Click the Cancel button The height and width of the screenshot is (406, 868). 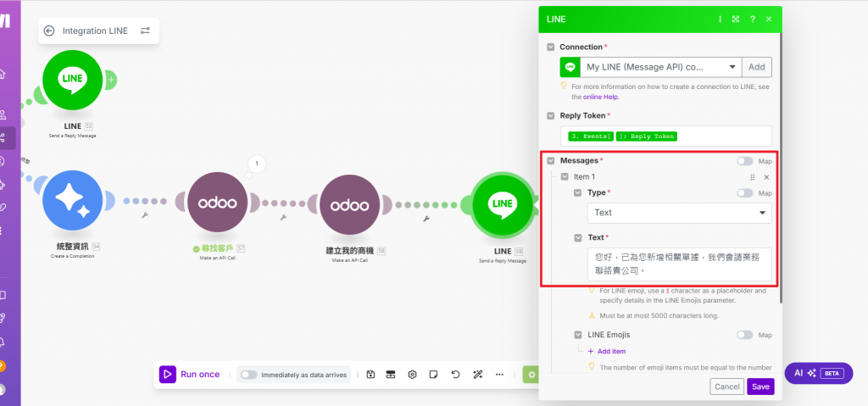click(x=726, y=387)
